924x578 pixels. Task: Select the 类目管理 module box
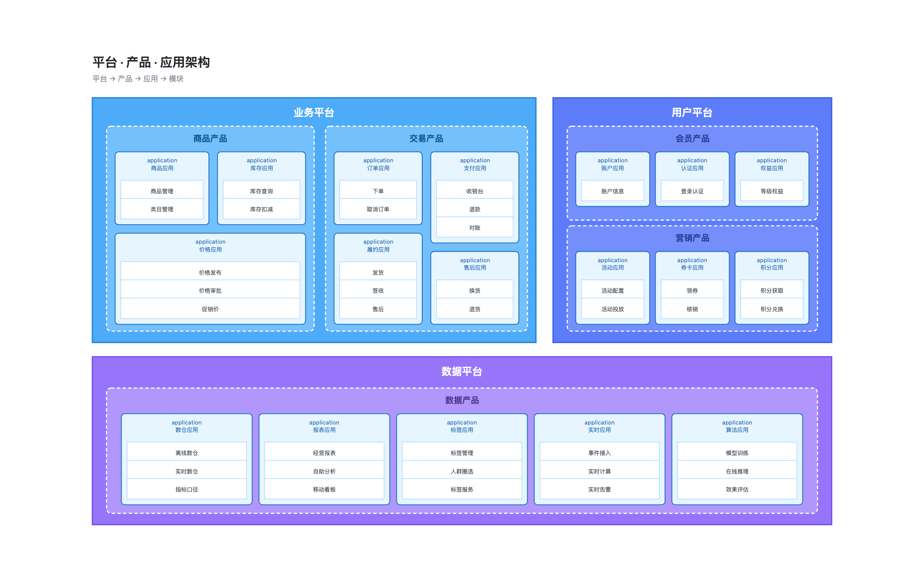click(162, 209)
